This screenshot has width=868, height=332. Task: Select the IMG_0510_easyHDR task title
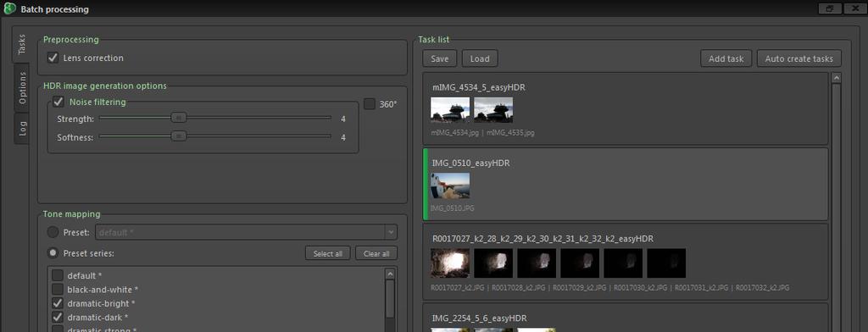pos(471,163)
